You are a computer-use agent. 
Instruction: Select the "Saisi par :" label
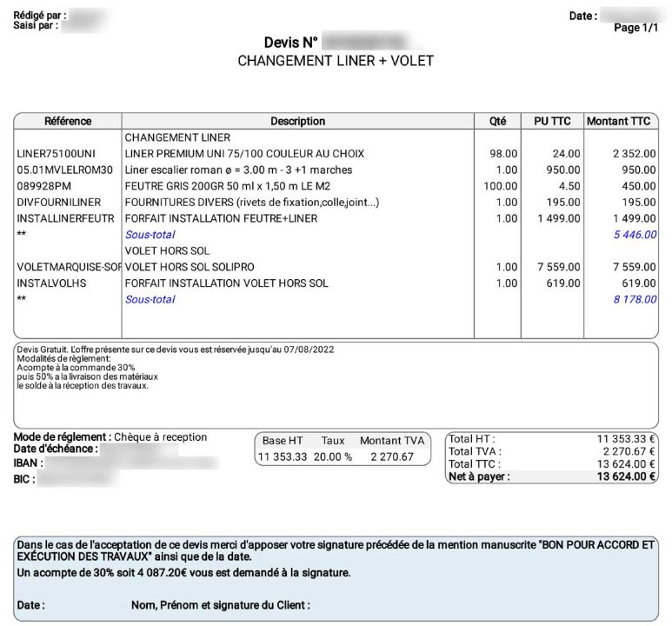click(36, 25)
